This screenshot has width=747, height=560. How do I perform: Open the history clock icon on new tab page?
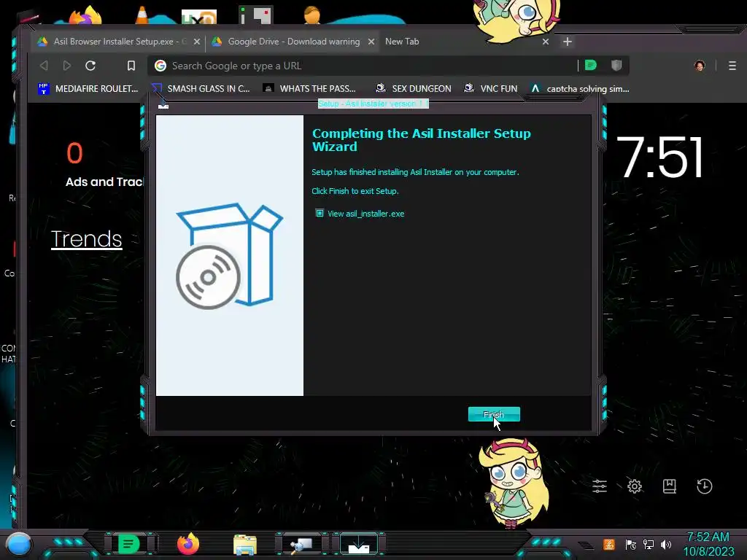pyautogui.click(x=705, y=486)
